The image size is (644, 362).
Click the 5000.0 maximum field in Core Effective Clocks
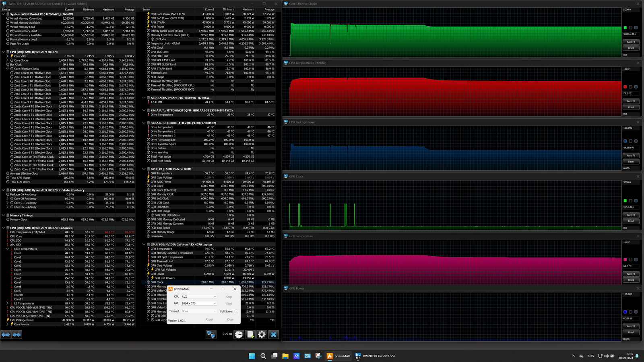(x=631, y=10)
